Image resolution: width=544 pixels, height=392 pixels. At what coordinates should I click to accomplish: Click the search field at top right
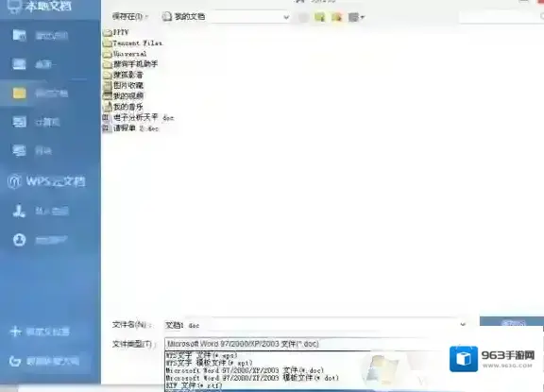[501, 16]
